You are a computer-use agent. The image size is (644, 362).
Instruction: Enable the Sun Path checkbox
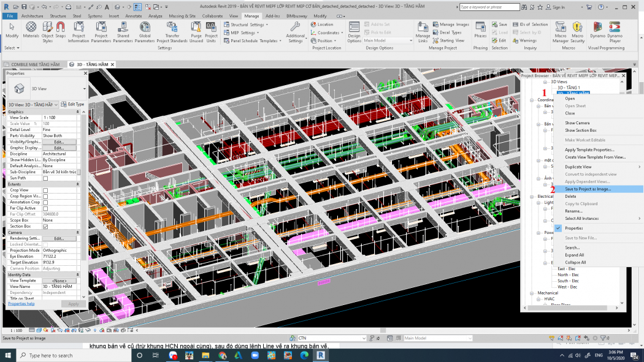click(45, 178)
